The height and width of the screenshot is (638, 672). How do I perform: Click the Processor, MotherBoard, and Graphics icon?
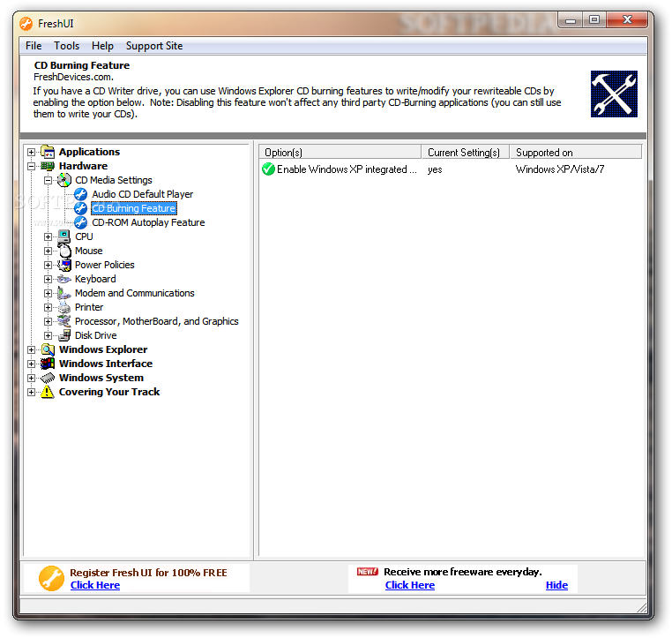tap(64, 321)
